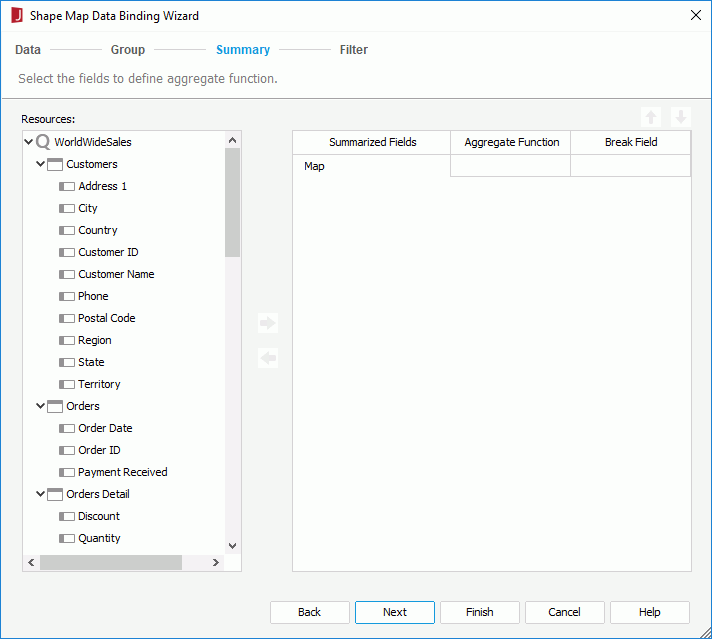
Task: Select the Country field label
Action: pos(98,230)
